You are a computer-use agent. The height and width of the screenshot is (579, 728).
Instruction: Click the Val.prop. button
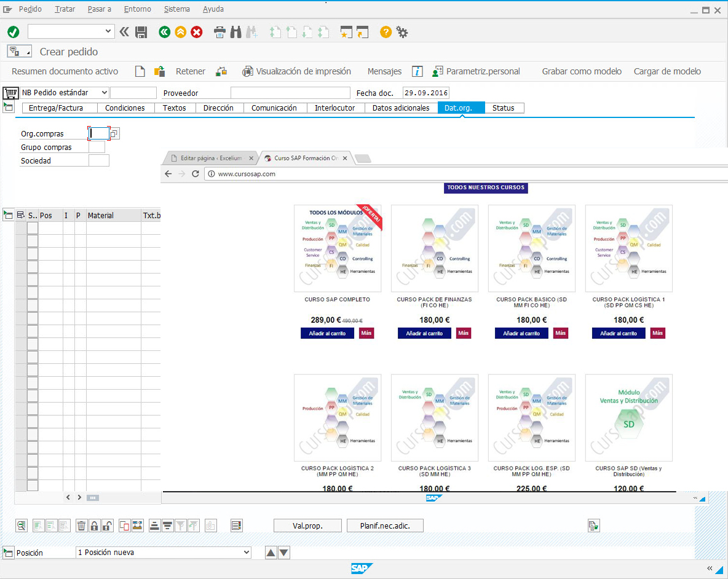point(307,526)
